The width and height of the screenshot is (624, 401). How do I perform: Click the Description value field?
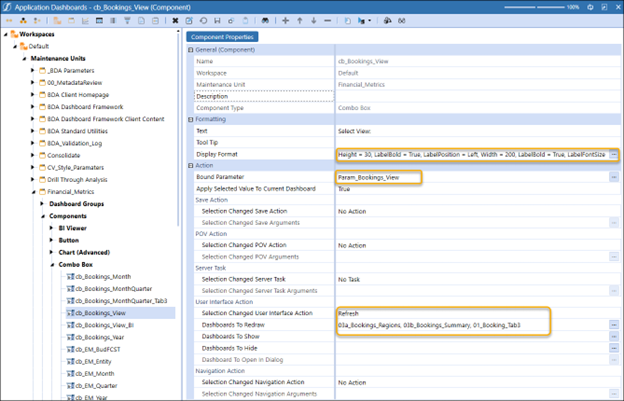[478, 96]
